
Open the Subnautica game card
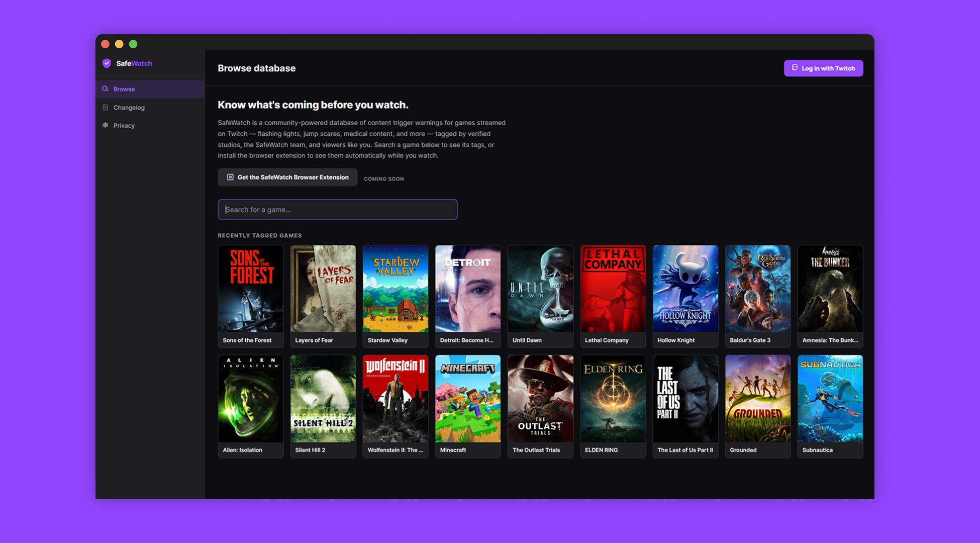(x=830, y=406)
